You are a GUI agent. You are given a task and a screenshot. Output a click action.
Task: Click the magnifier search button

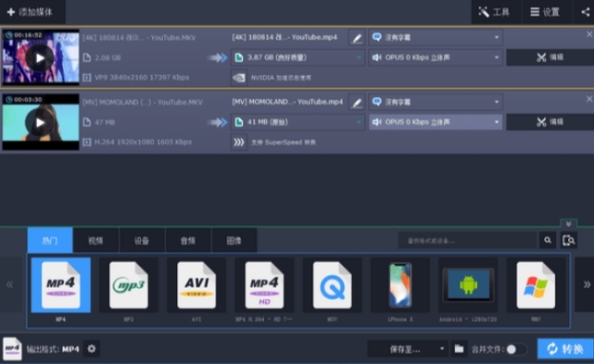[x=548, y=240]
